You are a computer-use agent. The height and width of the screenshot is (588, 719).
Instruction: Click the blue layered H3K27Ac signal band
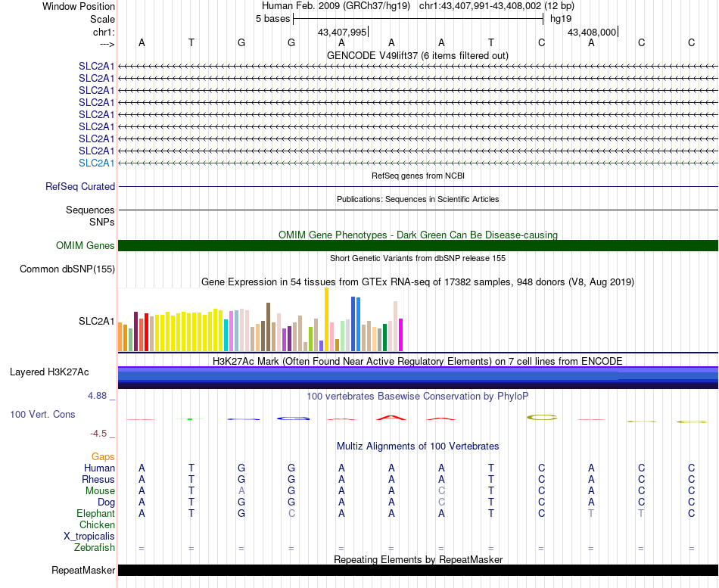[x=418, y=377]
